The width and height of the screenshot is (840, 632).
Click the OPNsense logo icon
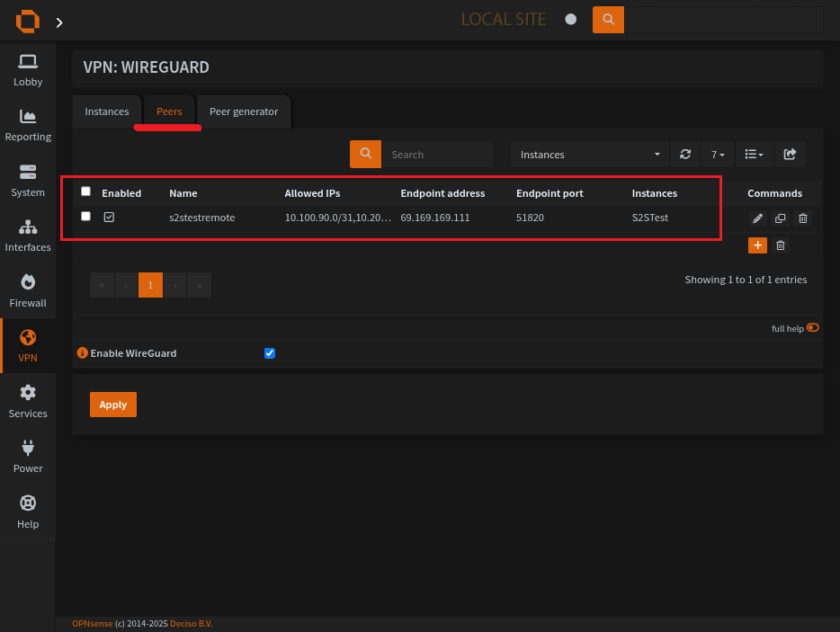(x=27, y=22)
